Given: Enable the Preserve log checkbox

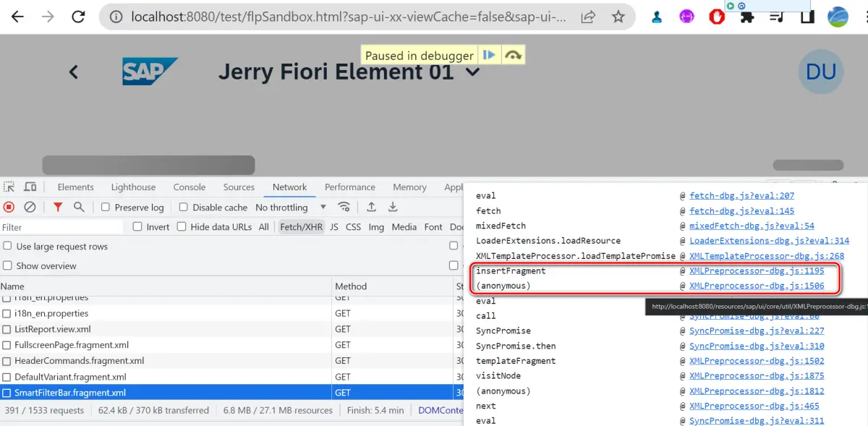Looking at the screenshot, I should click(106, 208).
